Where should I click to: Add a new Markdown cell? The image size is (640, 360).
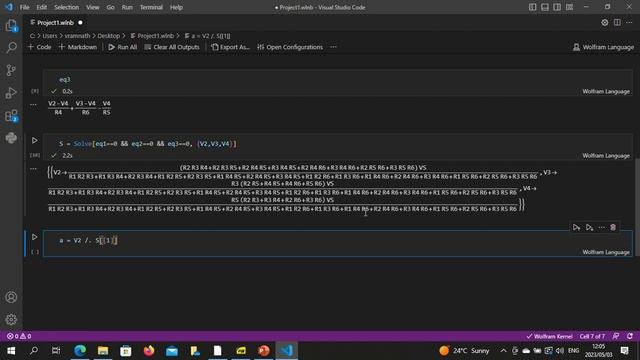click(78, 47)
